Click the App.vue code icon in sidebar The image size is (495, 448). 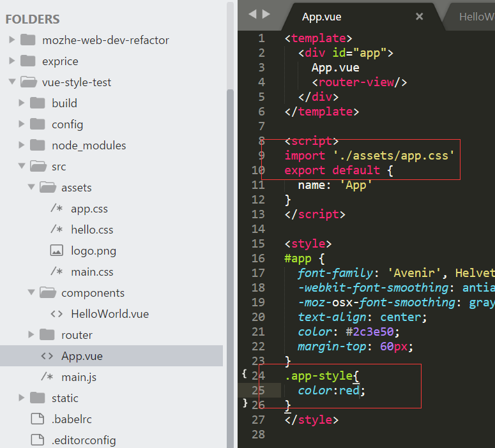point(47,356)
